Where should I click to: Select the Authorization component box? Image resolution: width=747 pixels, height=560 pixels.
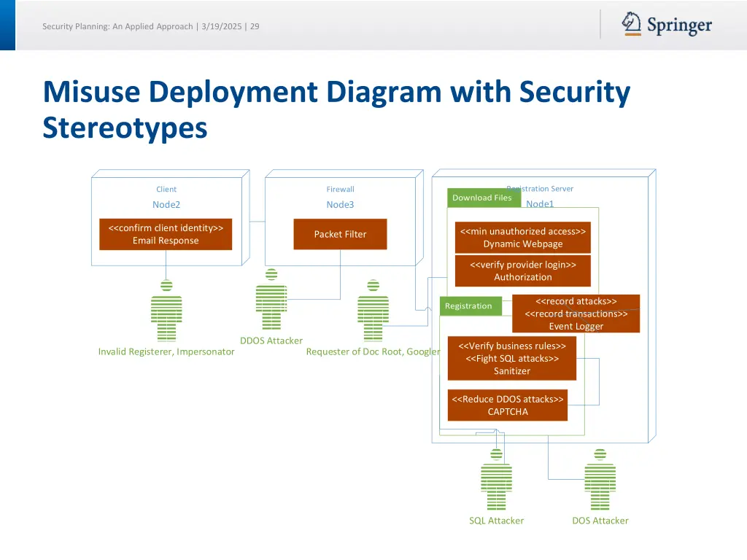coord(522,271)
